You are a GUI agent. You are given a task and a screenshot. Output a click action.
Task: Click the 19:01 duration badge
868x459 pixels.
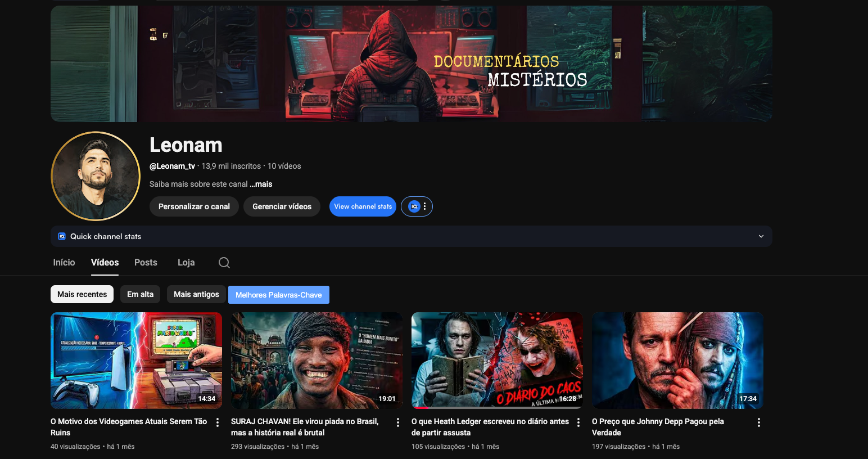pyautogui.click(x=387, y=399)
